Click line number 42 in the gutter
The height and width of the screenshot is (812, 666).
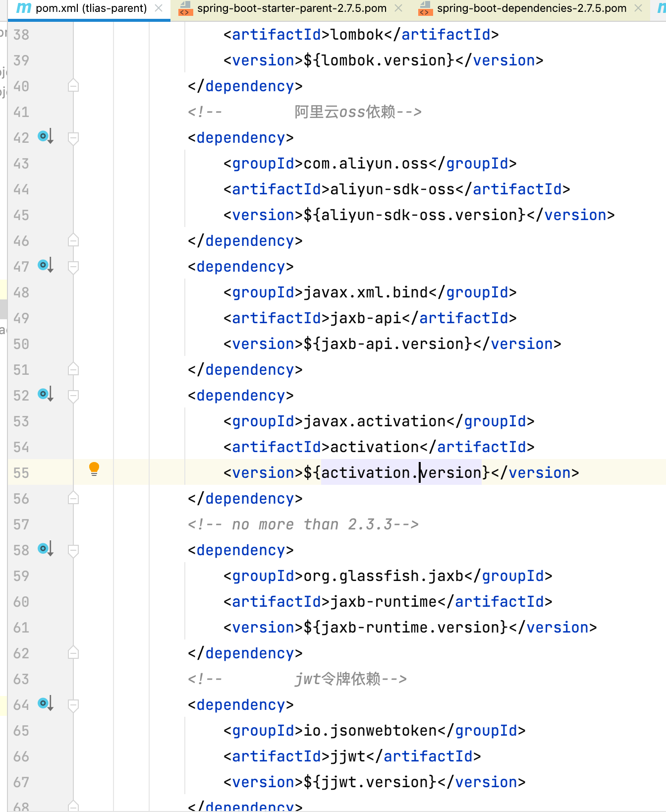21,138
